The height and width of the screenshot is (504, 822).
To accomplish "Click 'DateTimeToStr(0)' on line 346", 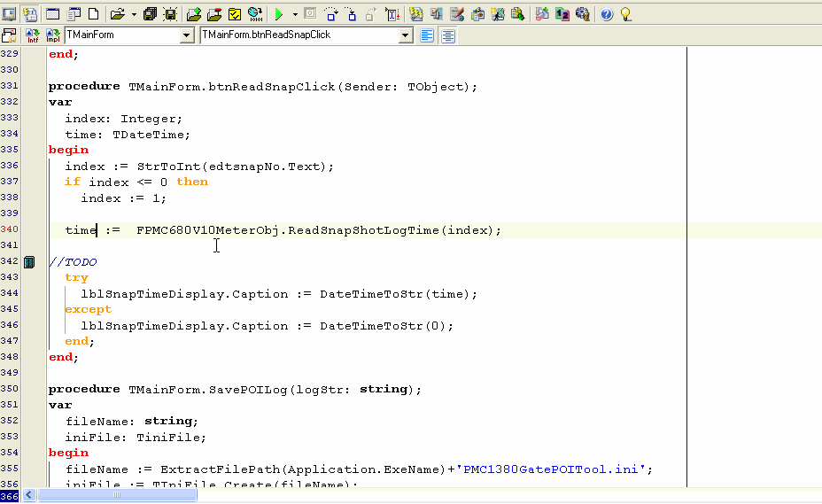I will (383, 326).
